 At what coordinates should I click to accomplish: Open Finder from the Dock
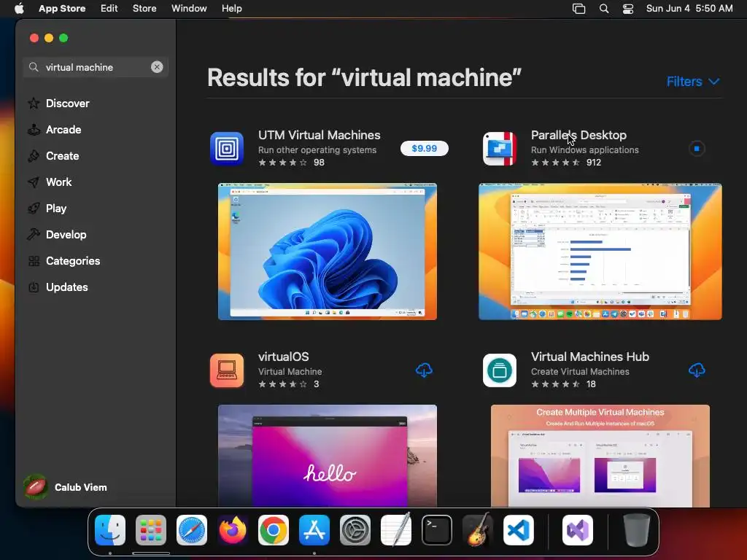tap(110, 530)
